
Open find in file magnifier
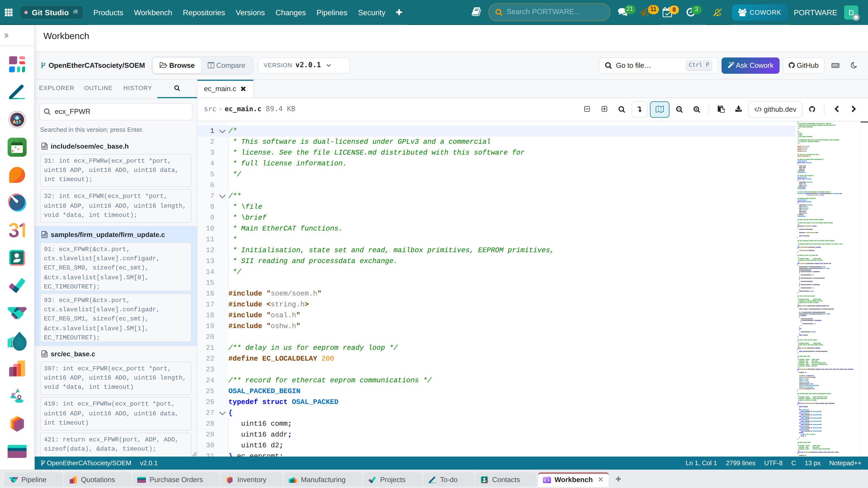click(622, 110)
